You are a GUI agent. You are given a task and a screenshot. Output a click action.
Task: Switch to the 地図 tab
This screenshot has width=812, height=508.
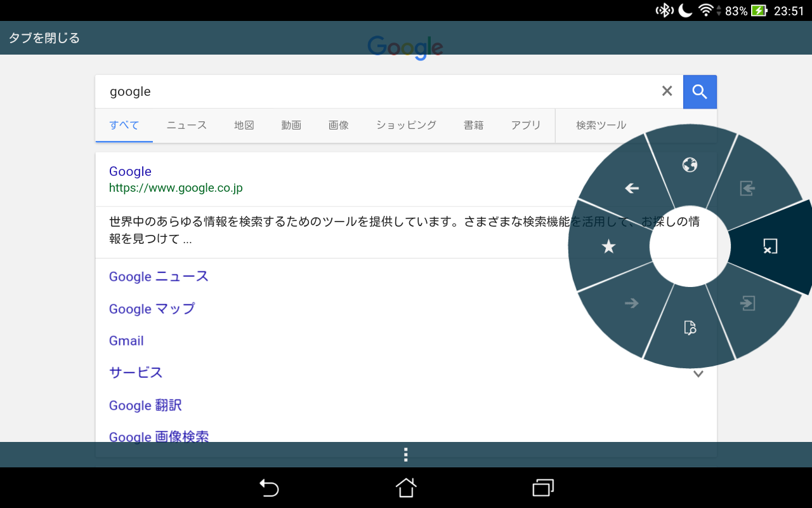click(x=244, y=125)
